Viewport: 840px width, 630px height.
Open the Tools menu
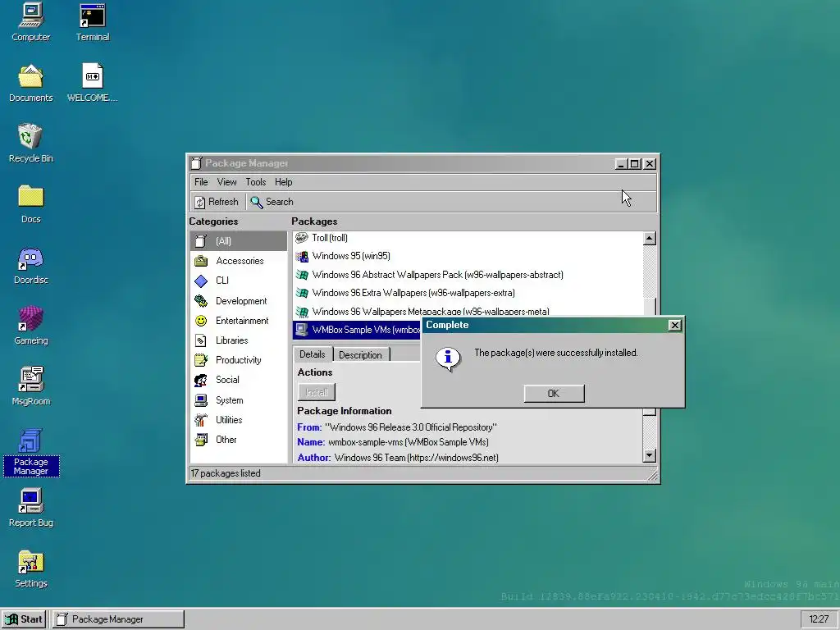pyautogui.click(x=256, y=182)
